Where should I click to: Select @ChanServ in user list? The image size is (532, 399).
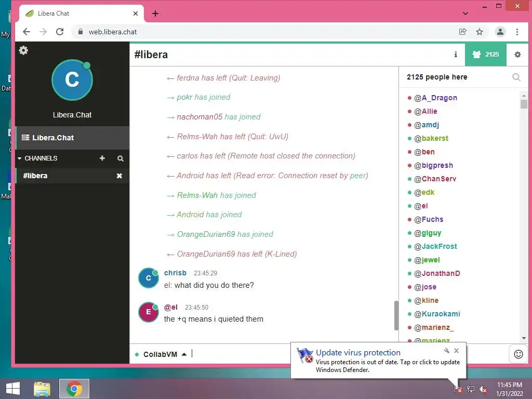coord(435,179)
